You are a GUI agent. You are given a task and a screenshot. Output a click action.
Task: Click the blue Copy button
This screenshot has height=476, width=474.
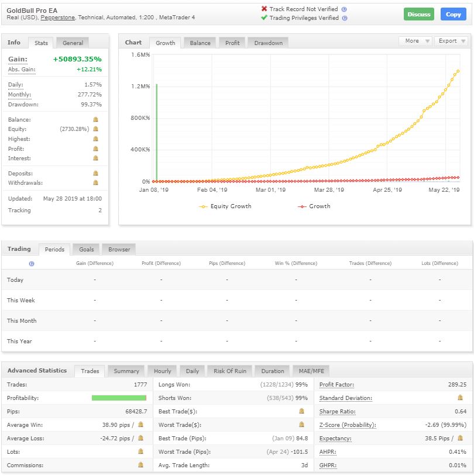click(453, 14)
